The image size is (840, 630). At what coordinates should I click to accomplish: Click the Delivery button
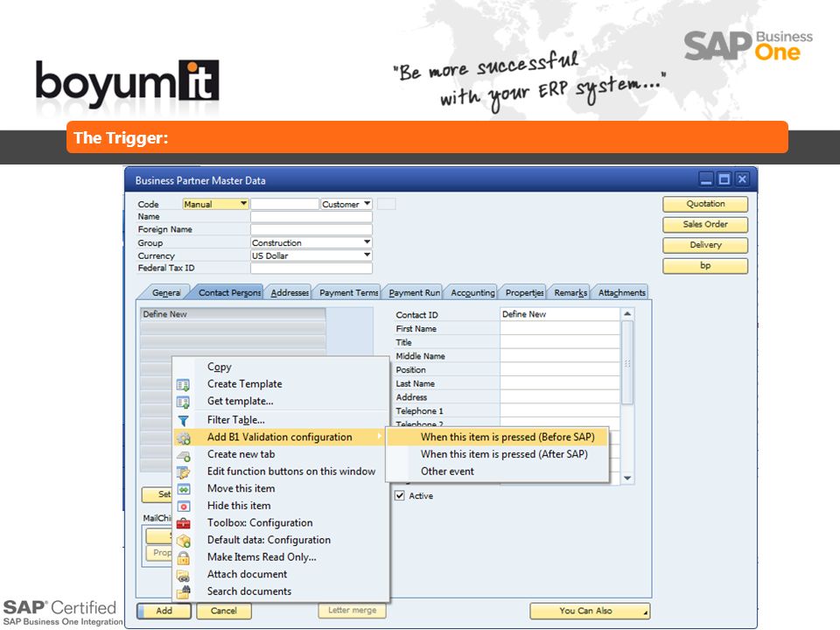click(705, 245)
